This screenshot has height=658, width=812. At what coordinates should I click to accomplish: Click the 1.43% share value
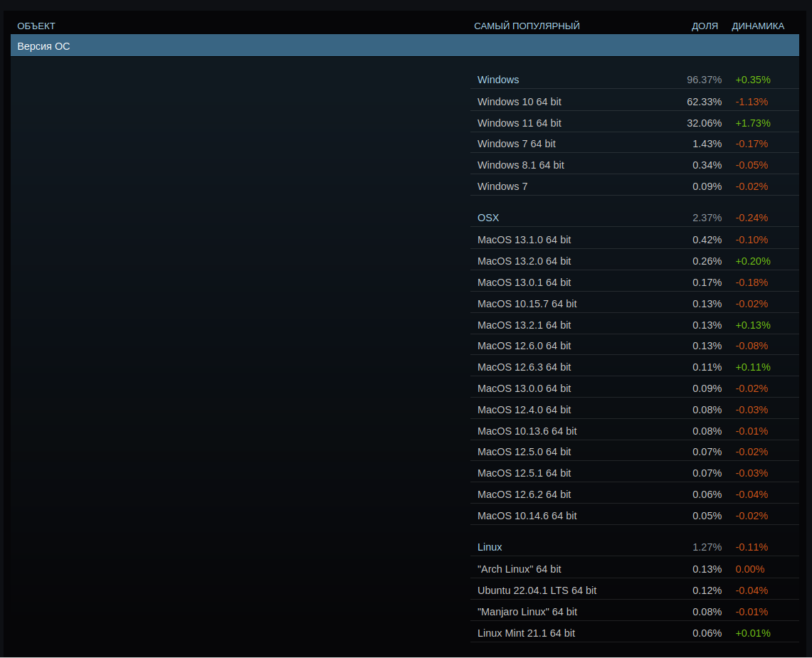coord(707,144)
